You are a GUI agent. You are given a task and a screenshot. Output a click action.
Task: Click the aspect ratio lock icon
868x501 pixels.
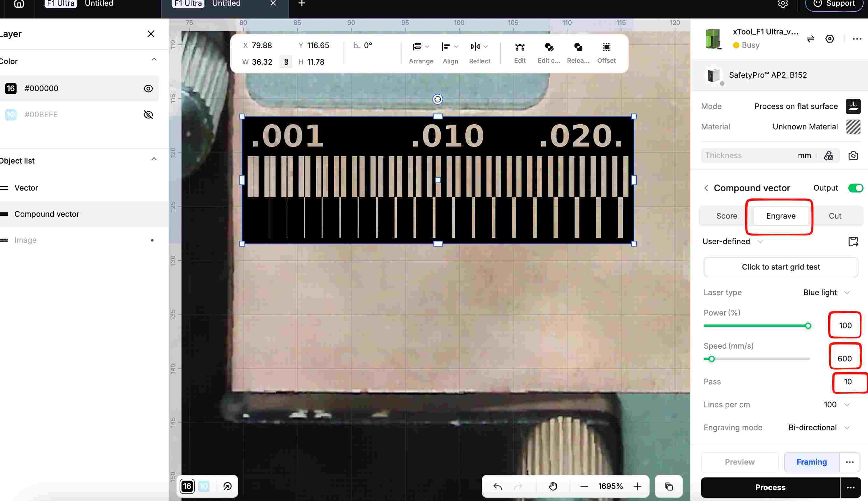pos(286,62)
